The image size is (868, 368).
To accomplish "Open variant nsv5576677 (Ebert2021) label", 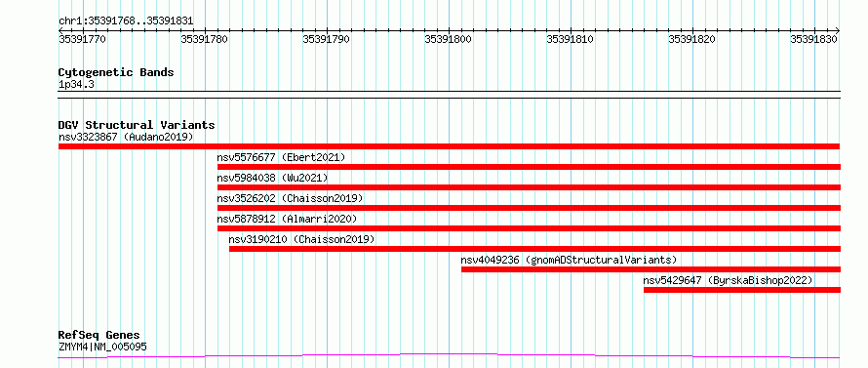I will point(281,157).
